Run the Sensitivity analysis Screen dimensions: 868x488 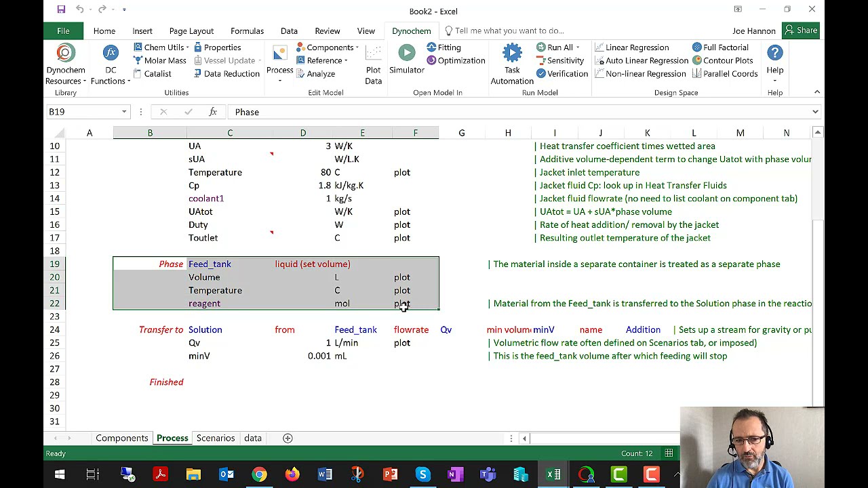coord(560,60)
